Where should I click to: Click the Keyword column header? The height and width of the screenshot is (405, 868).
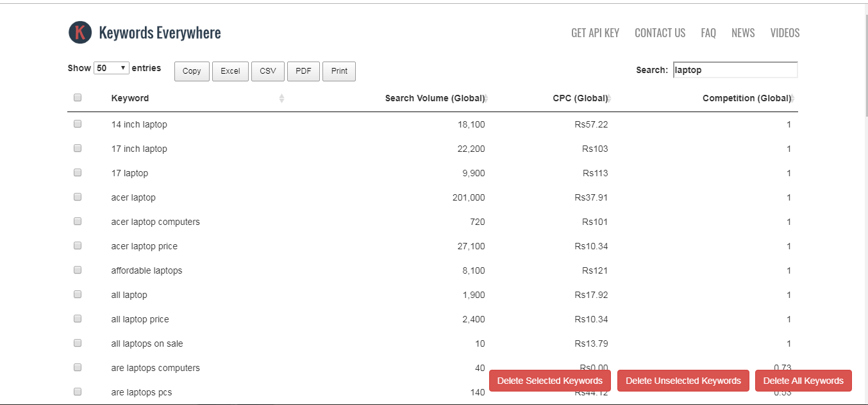pyautogui.click(x=130, y=98)
